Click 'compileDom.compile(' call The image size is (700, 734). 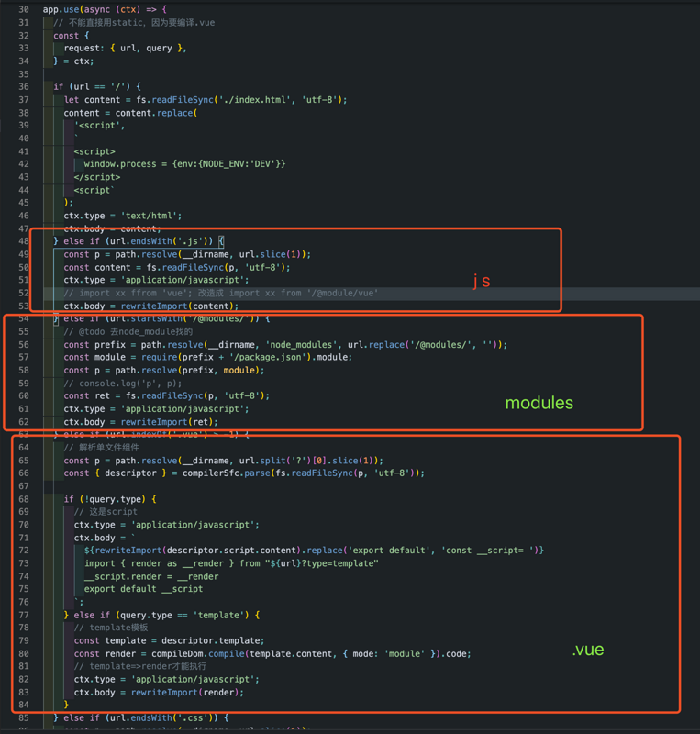point(200,654)
